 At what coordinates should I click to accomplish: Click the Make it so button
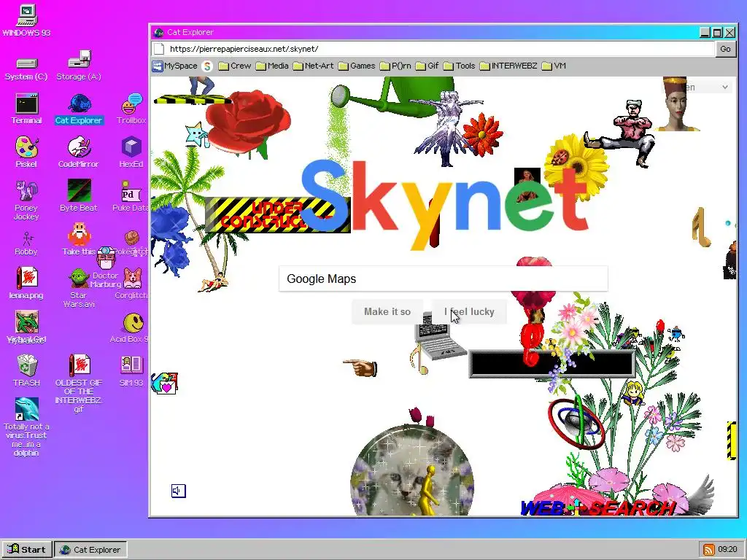coord(387,312)
